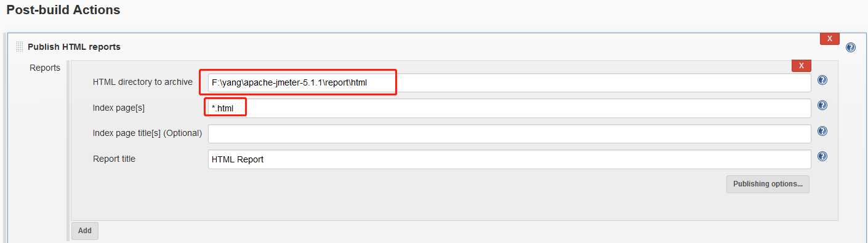This screenshot has height=243, width=868.
Task: Focus the Index page[s] field containing *.html
Action: pyautogui.click(x=510, y=108)
